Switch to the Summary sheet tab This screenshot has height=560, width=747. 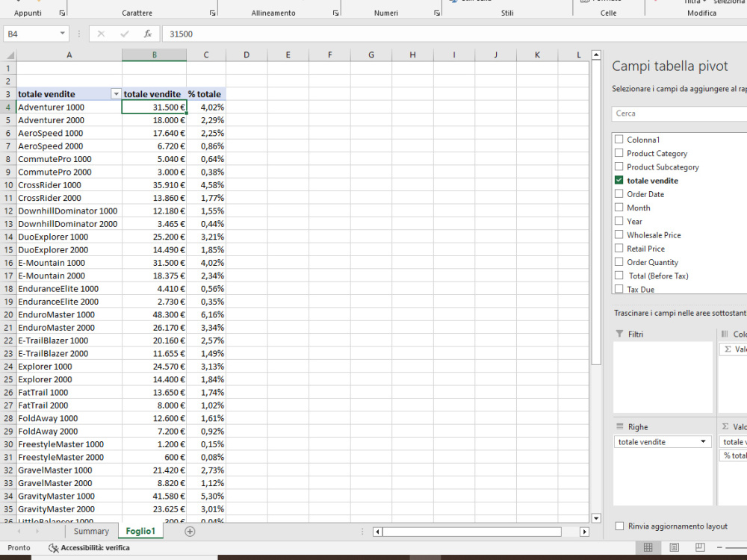[91, 532]
